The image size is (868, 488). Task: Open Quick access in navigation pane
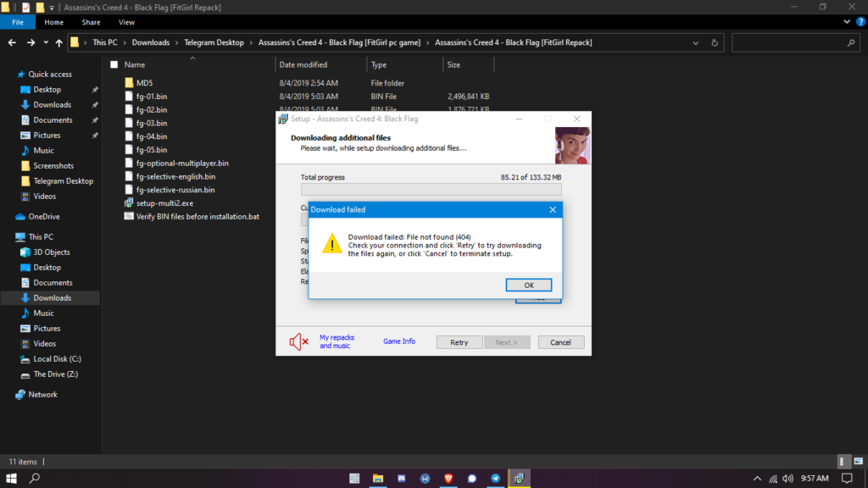pos(50,75)
